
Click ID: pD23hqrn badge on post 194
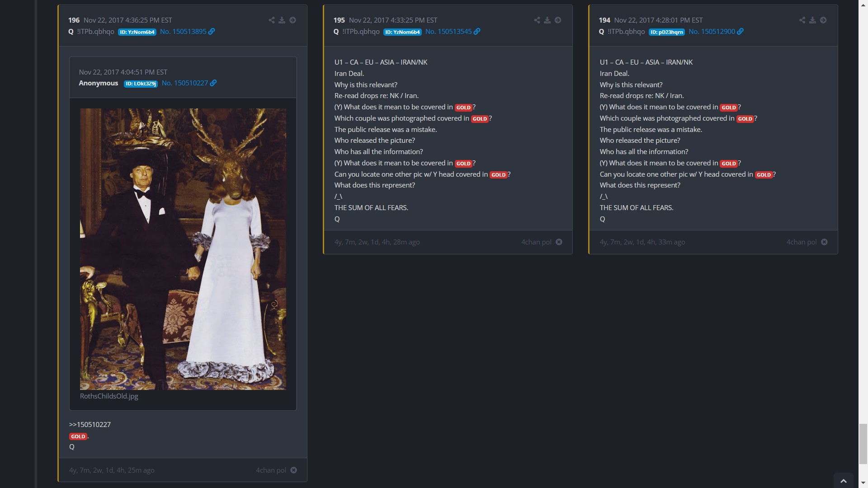click(x=667, y=32)
